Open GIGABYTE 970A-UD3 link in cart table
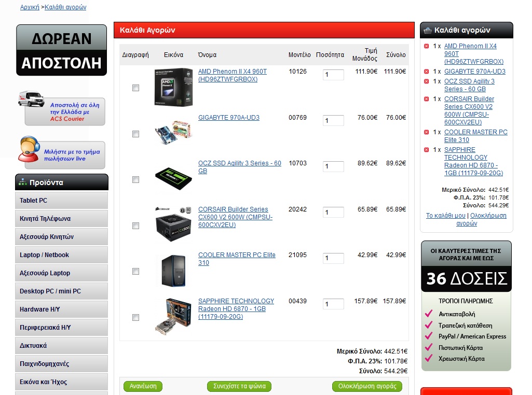Screen dimensions: 532x395 (229, 118)
